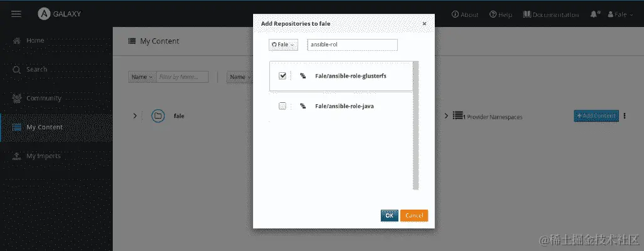Expand the Provider Namespaces section

(x=447, y=117)
